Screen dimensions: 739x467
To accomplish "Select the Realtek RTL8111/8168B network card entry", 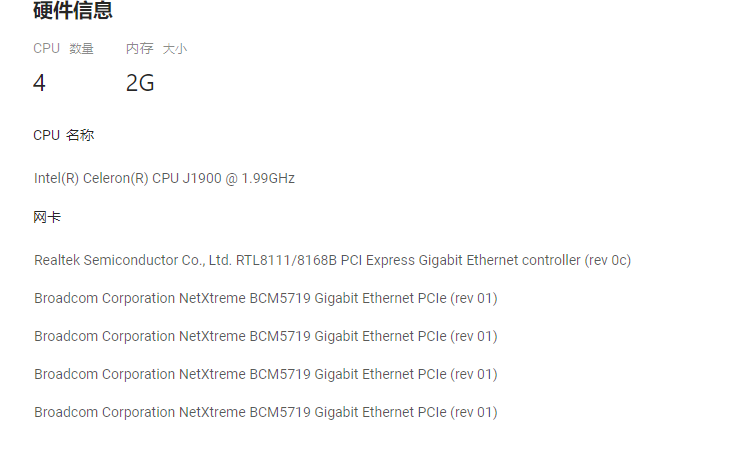I will pyautogui.click(x=332, y=260).
